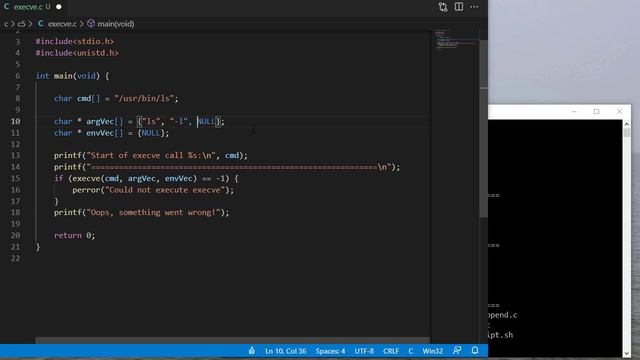This screenshot has height=360, width=640.
Task: Click the #include<unistd.h> line
Action: coord(77,53)
